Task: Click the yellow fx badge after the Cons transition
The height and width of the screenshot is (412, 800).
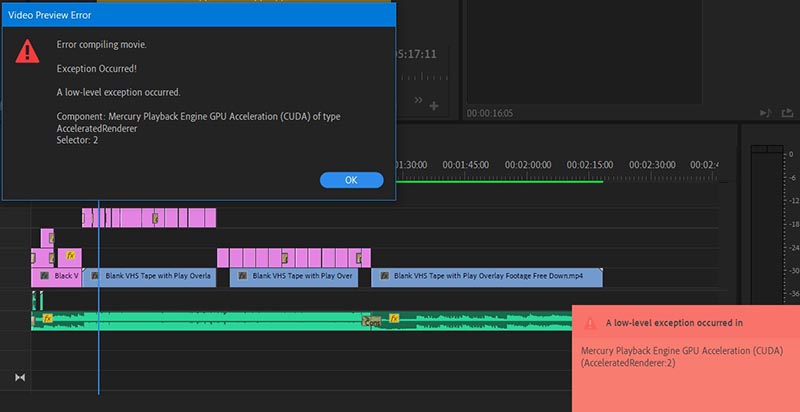Action: (394, 319)
